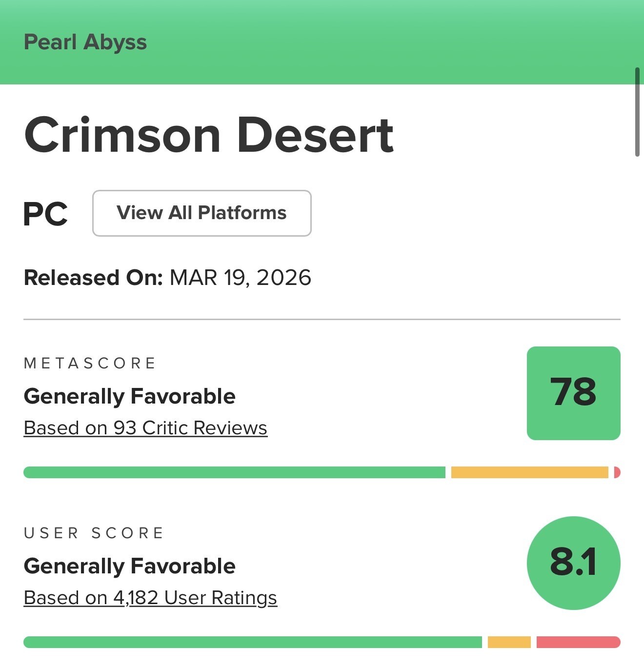Screen dimensions: 644x670
Task: Click the PC platform label
Action: tap(46, 214)
